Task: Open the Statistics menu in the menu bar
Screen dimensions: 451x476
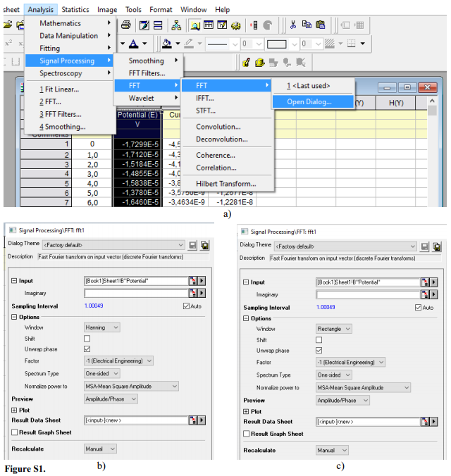Action: point(75,10)
